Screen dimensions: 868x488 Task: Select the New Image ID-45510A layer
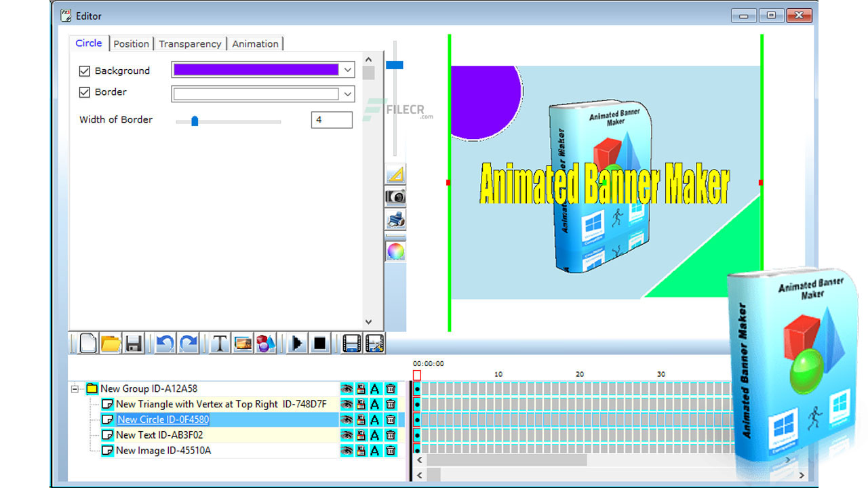point(163,451)
